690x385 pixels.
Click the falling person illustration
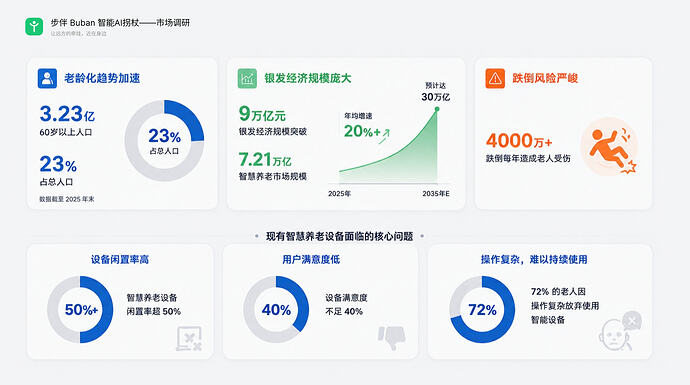pyautogui.click(x=610, y=147)
